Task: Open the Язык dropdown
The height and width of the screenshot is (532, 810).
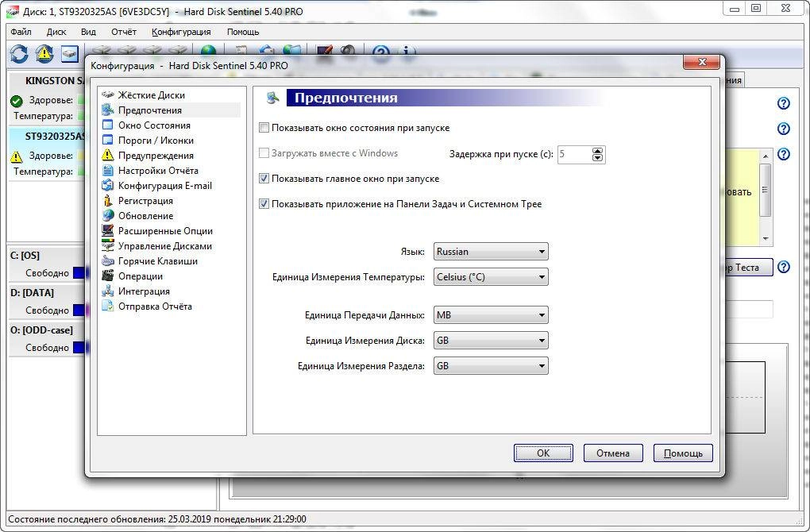Action: pyautogui.click(x=491, y=252)
